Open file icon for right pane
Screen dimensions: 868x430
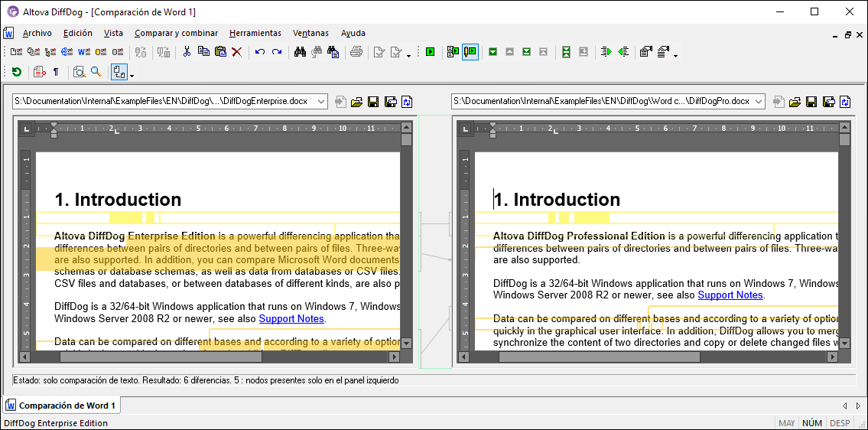point(795,102)
